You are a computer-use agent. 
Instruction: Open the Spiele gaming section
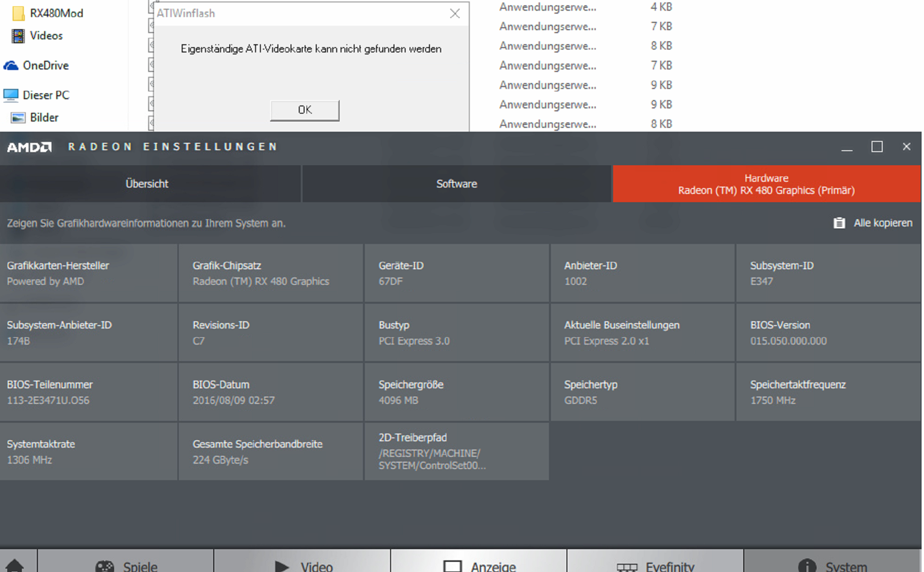pyautogui.click(x=126, y=565)
